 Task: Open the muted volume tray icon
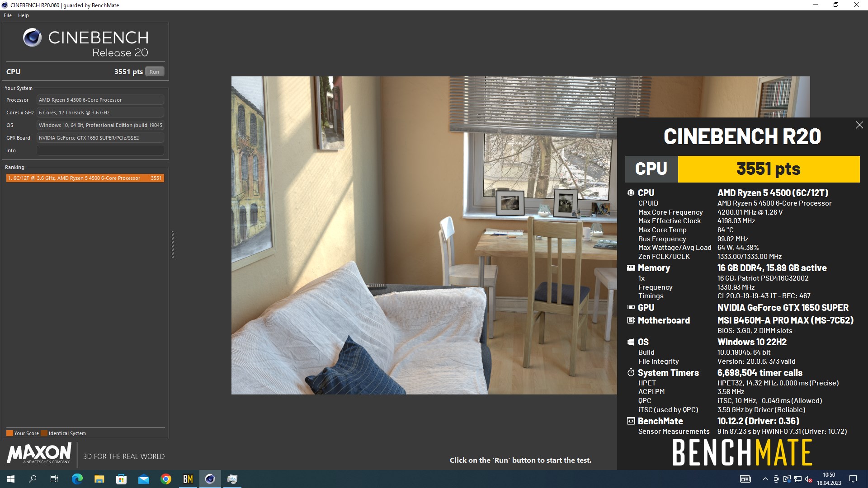tap(809, 479)
